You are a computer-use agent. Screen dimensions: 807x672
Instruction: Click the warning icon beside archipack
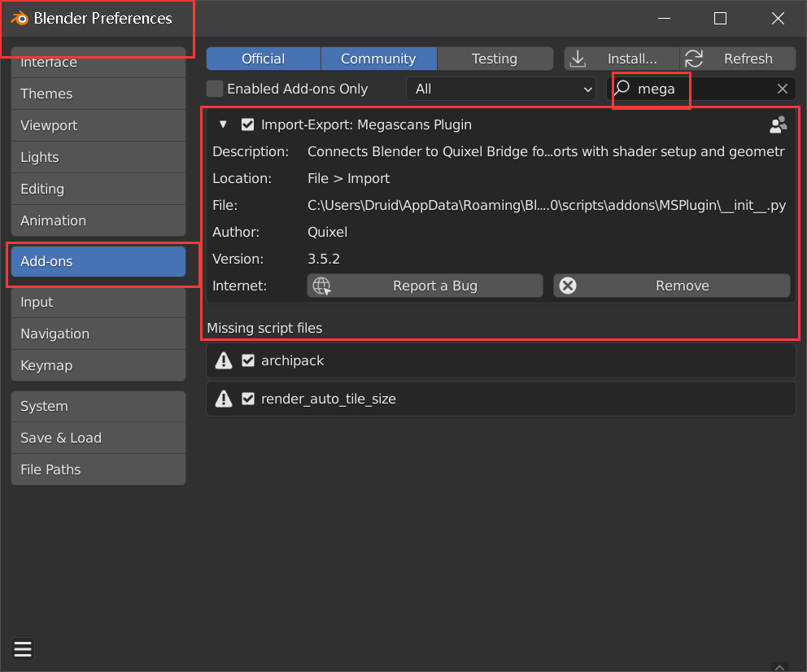(224, 360)
